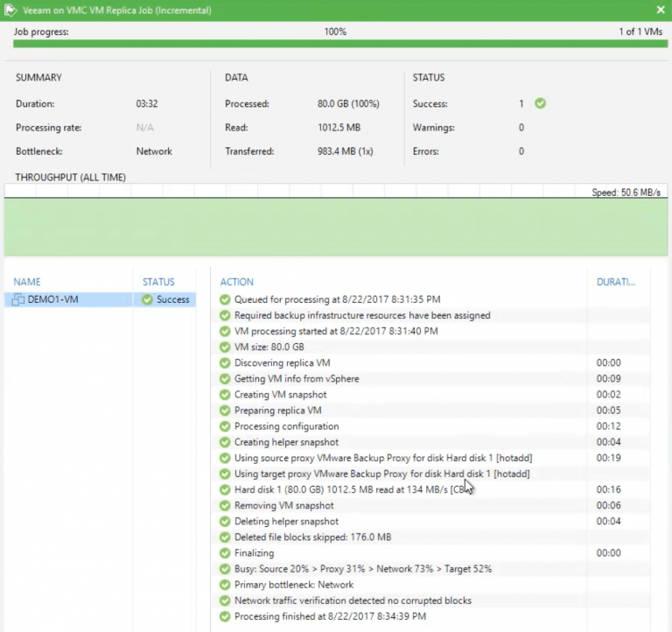Click check icon beside Creating helper snapshot

pos(225,442)
